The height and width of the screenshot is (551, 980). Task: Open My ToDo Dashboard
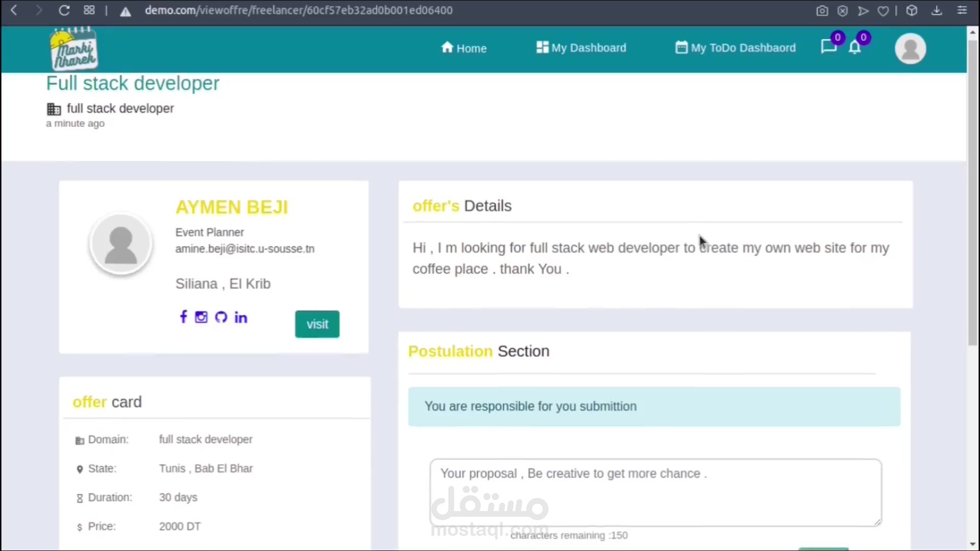point(736,47)
